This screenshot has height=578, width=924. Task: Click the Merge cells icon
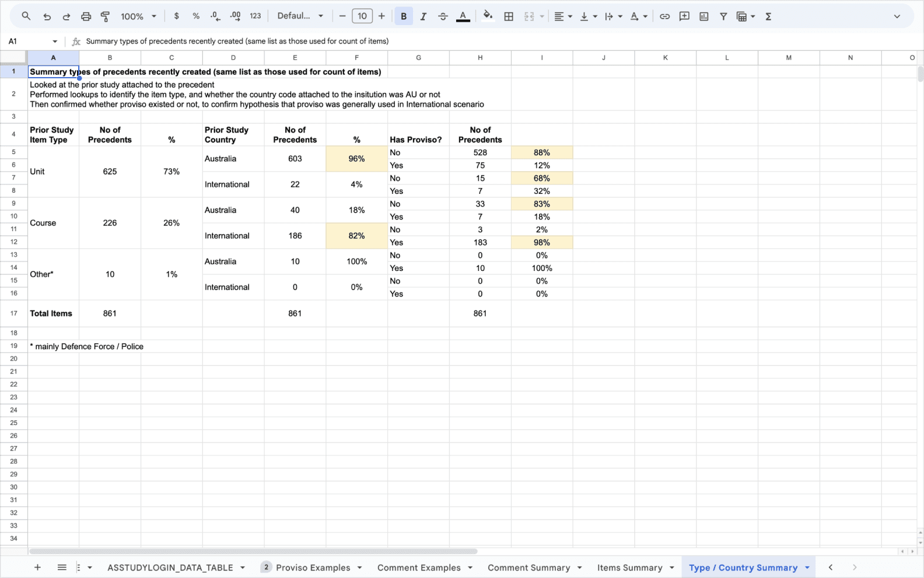pos(529,16)
